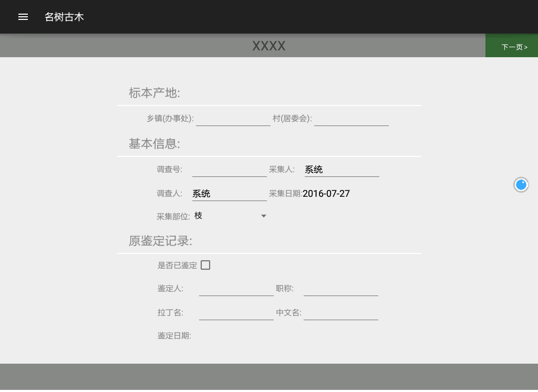538x392 pixels.
Task: Click the dropdown arrow beside 采集部位
Action: (x=264, y=216)
